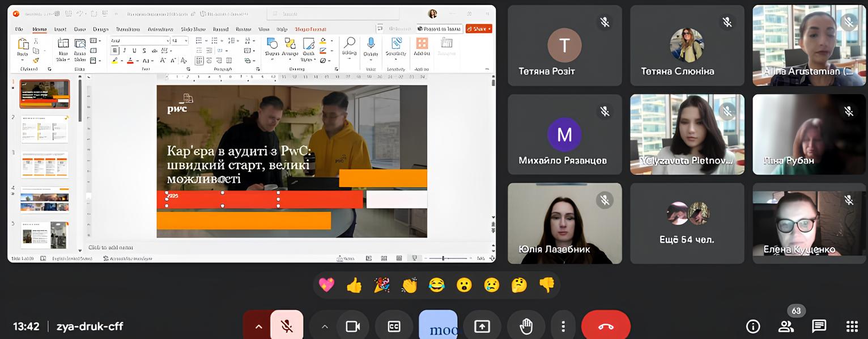
Task: Click Юлія Лазебник video tile
Action: point(564,223)
